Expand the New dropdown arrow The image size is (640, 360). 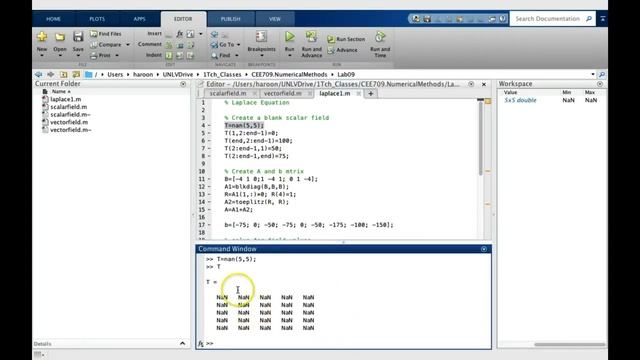coord(42,56)
